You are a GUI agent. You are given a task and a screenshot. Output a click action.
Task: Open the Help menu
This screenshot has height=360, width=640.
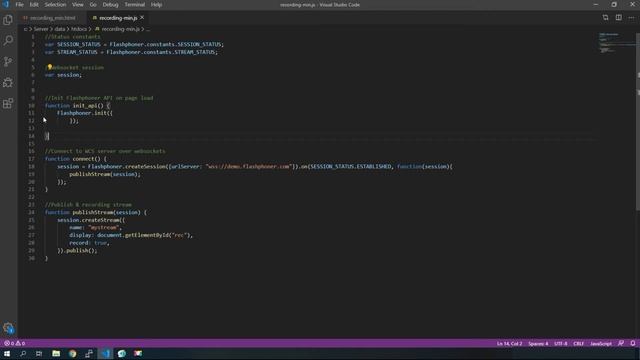coord(156,4)
